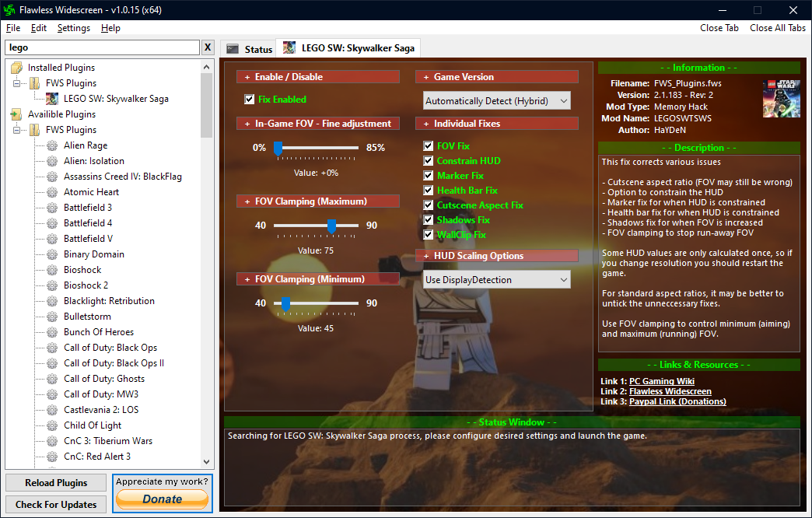Click the gear icon beside CnC 3: Tiberium Wars
This screenshot has height=518, width=812.
[52, 441]
